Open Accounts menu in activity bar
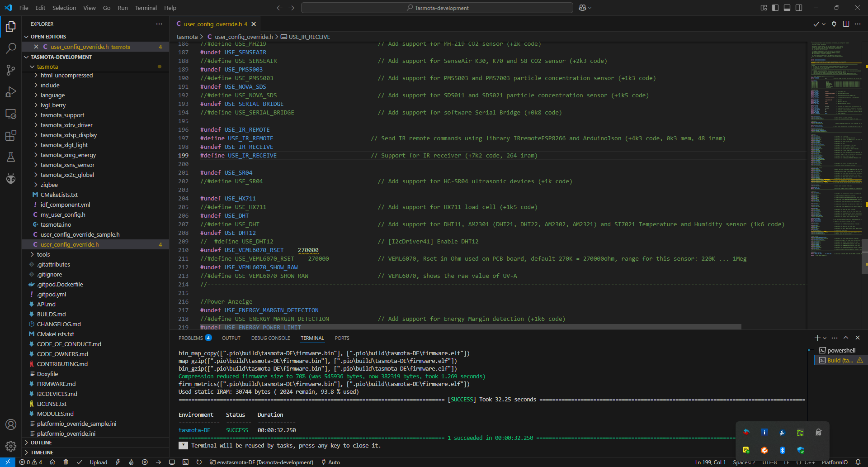Screen dimensions: 868x467 pos(11,424)
